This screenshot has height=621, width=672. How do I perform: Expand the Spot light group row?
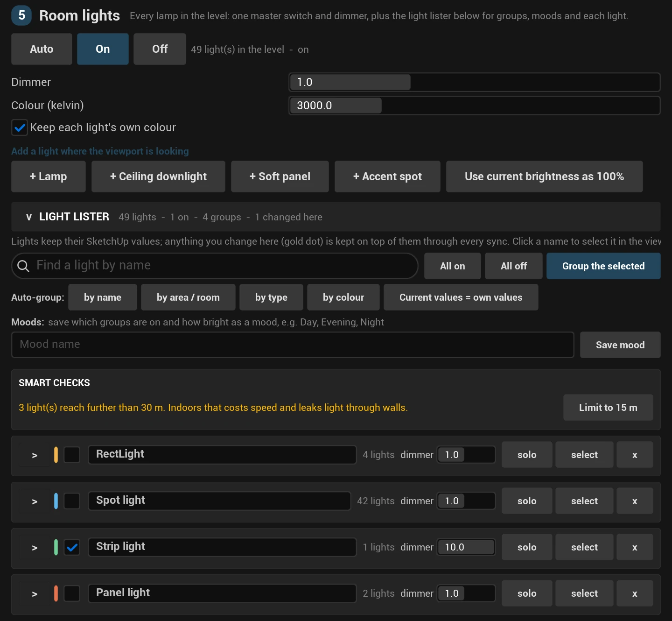click(35, 501)
